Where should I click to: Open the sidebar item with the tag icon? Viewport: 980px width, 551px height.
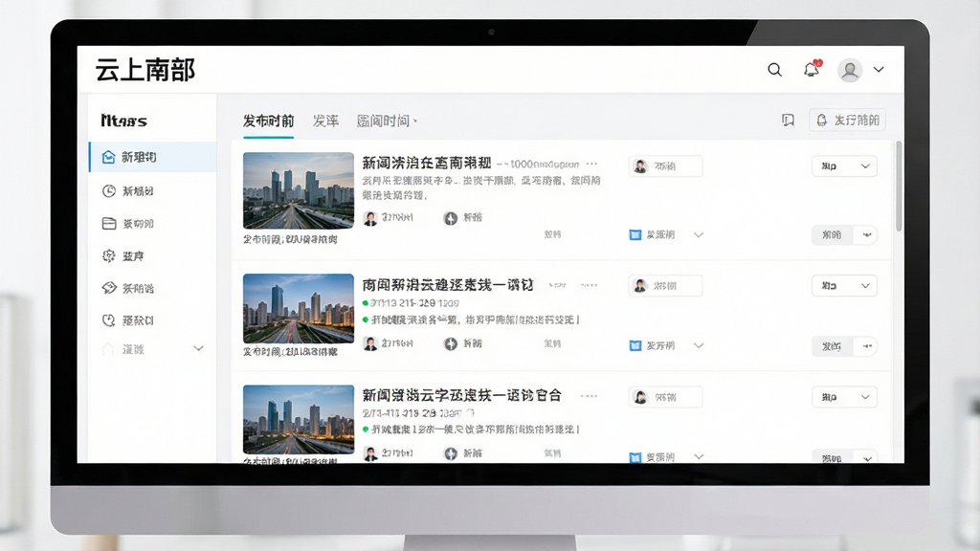point(128,288)
